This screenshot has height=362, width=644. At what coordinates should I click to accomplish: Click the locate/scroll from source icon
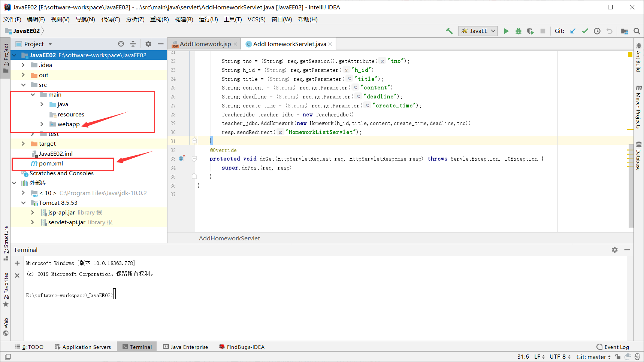pyautogui.click(x=121, y=44)
